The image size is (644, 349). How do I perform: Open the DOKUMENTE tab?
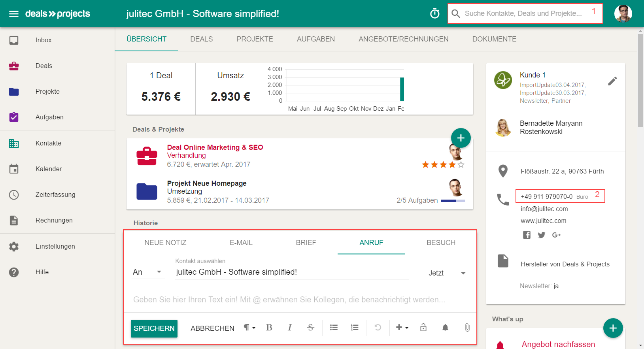pos(494,39)
